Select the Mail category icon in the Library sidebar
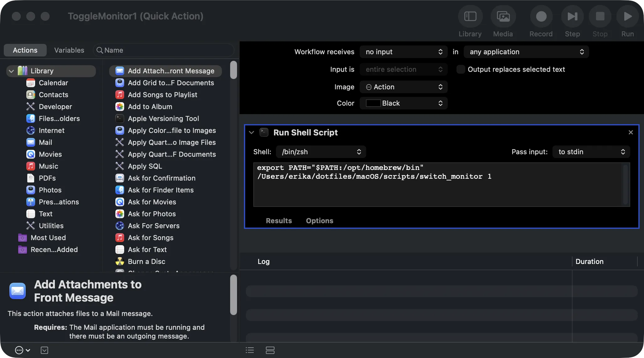The width and height of the screenshot is (644, 358). click(x=30, y=142)
